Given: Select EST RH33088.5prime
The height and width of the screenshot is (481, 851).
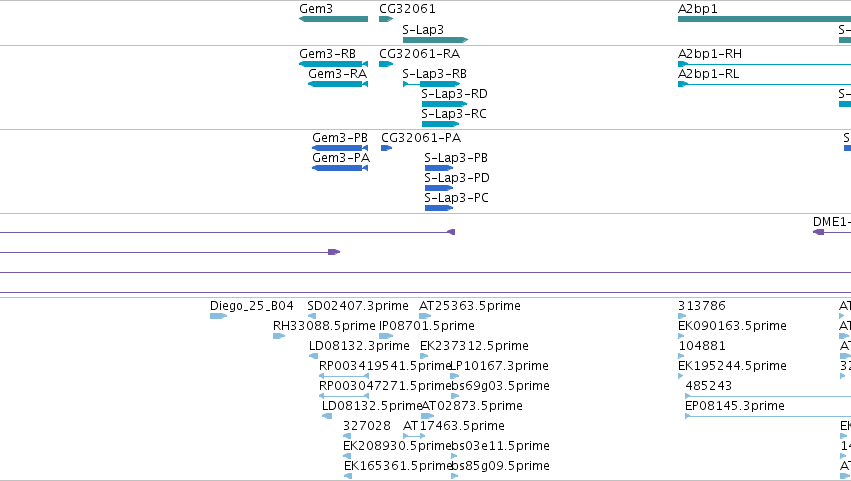Looking at the screenshot, I should [x=279, y=336].
